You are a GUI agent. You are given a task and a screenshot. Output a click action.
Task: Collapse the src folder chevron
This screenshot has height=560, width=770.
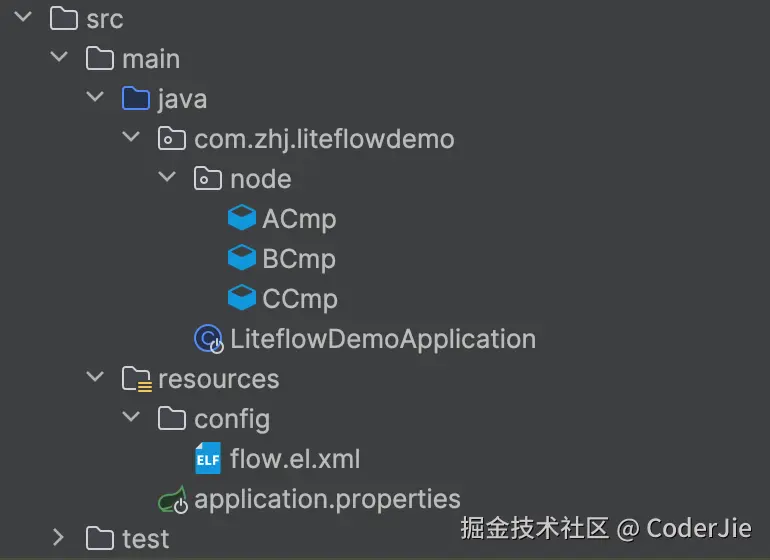coord(24,18)
